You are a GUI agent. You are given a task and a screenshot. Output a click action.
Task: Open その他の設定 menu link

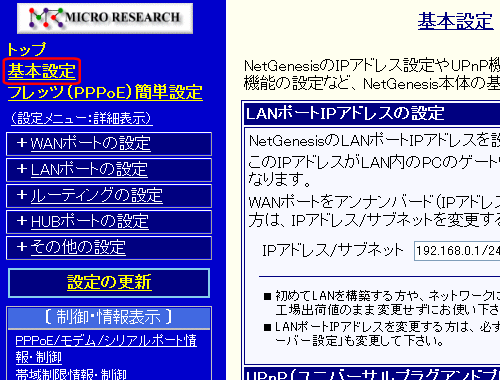(x=78, y=248)
